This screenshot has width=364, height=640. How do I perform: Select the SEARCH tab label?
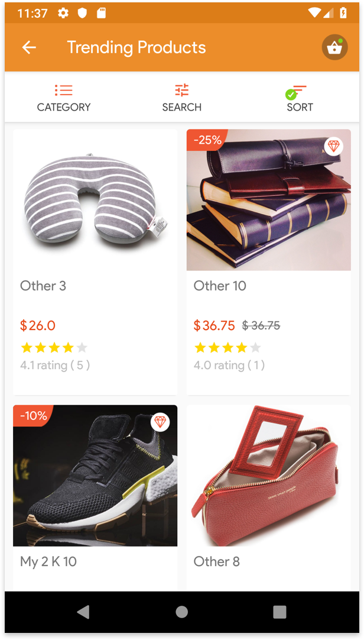click(182, 107)
